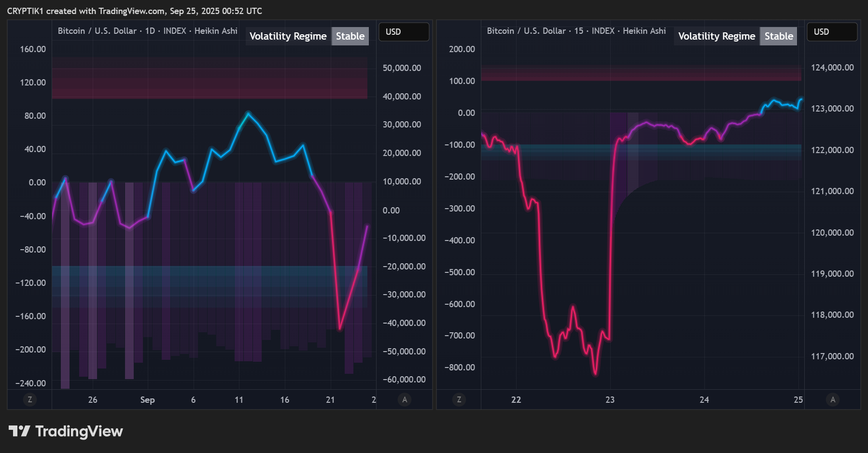868x453 pixels.
Task: Click the 23 date marker on right time axis
Action: click(610, 400)
